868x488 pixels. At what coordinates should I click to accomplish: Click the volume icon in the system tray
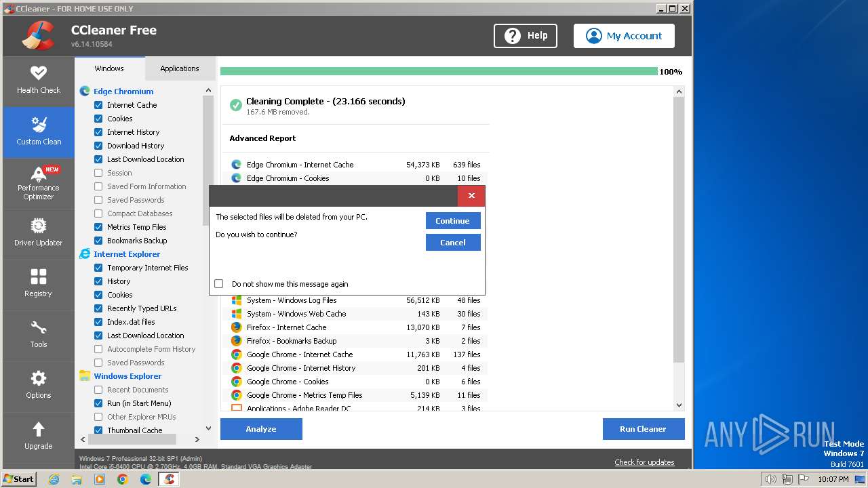[771, 479]
